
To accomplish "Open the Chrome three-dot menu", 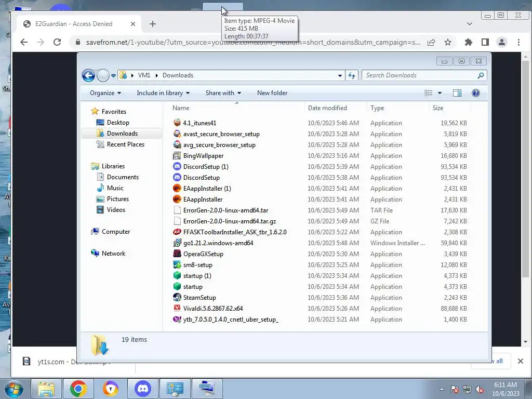I will coord(518,42).
